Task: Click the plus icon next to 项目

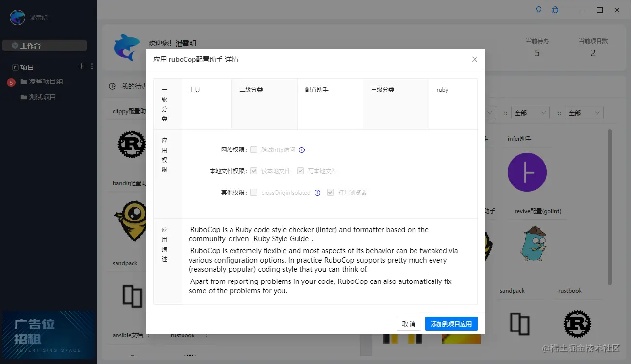Action: 82,66
